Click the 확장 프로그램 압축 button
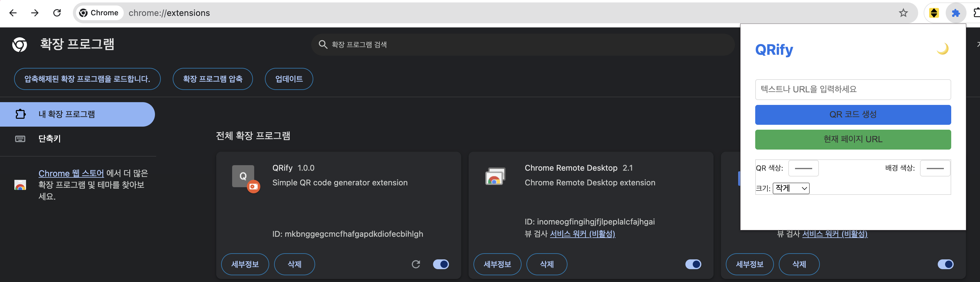 tap(213, 79)
